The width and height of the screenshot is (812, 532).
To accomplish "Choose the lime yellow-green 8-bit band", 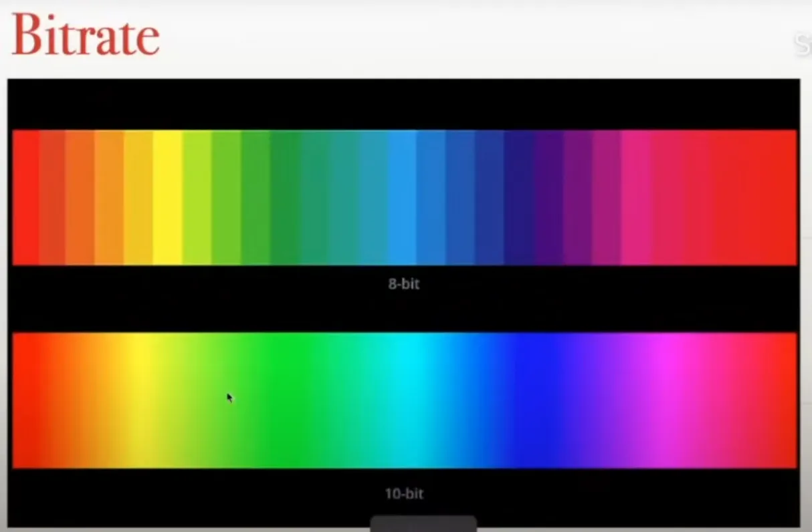I will [197, 197].
